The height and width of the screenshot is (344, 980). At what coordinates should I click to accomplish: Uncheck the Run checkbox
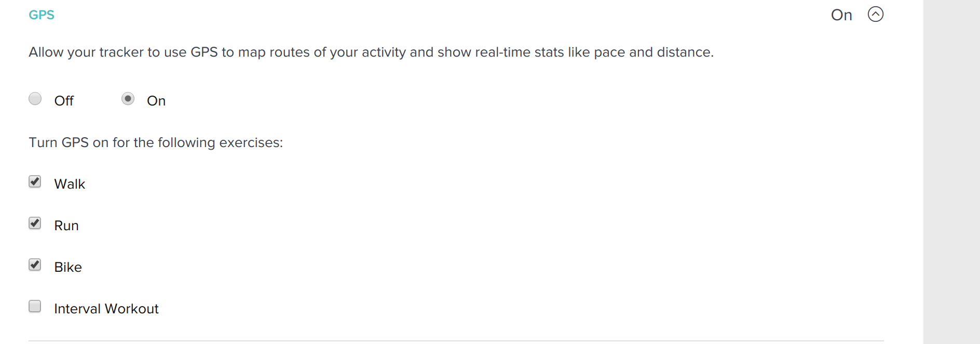[x=35, y=223]
